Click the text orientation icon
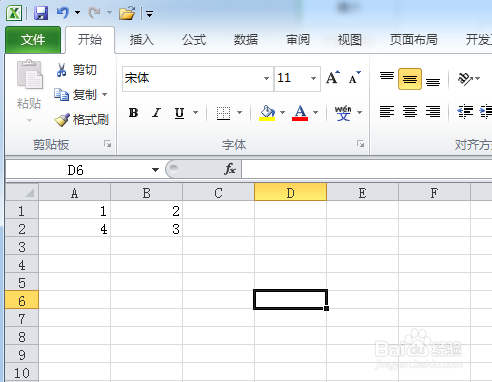The image size is (492, 382). tap(466, 79)
